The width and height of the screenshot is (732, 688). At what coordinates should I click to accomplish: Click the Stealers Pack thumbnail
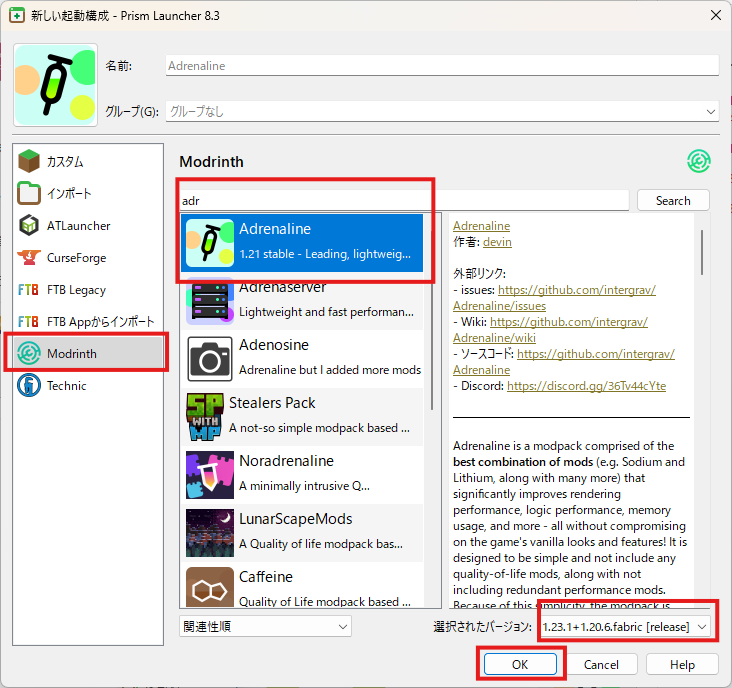(x=204, y=417)
